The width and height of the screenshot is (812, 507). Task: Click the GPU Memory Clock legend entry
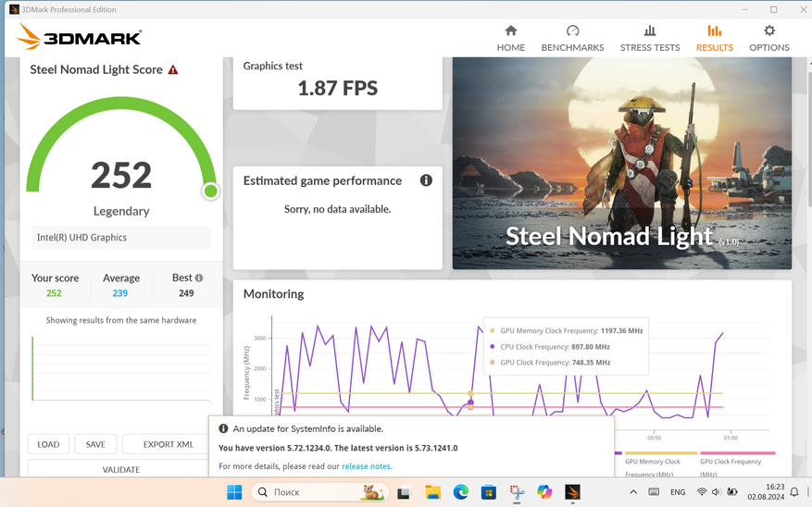click(660, 464)
